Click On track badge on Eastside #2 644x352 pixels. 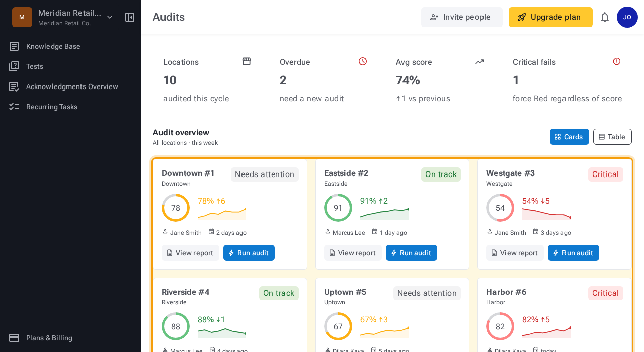(441, 174)
